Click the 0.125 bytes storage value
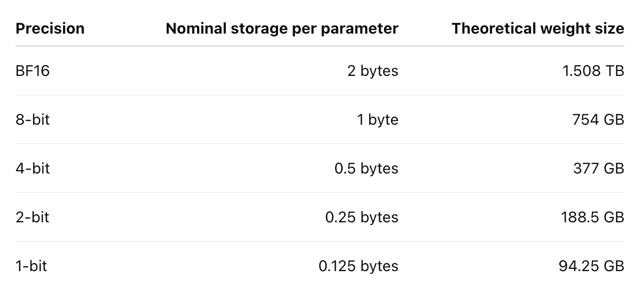The width and height of the screenshot is (644, 308). (x=358, y=266)
